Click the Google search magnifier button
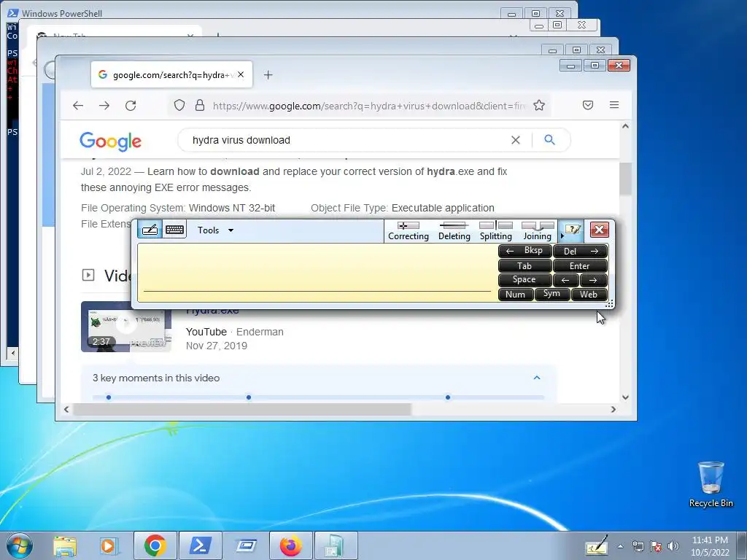The image size is (747, 560). 549,139
